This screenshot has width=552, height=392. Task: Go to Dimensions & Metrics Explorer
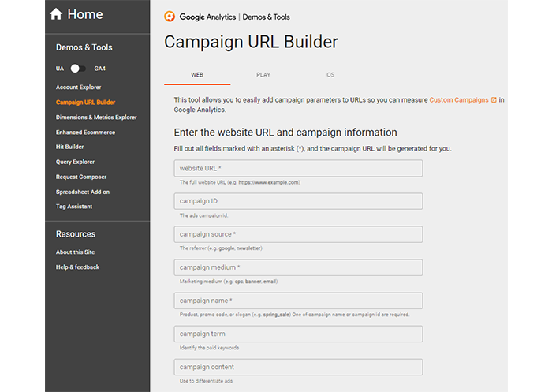coord(96,118)
